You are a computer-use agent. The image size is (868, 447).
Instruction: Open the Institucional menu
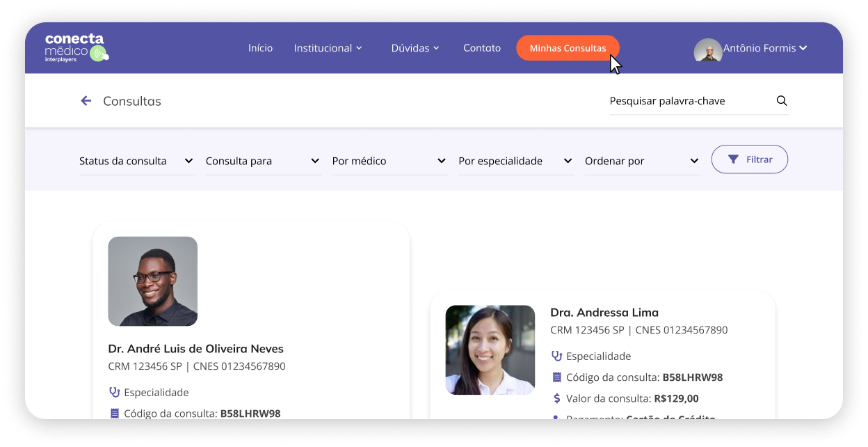tap(328, 48)
